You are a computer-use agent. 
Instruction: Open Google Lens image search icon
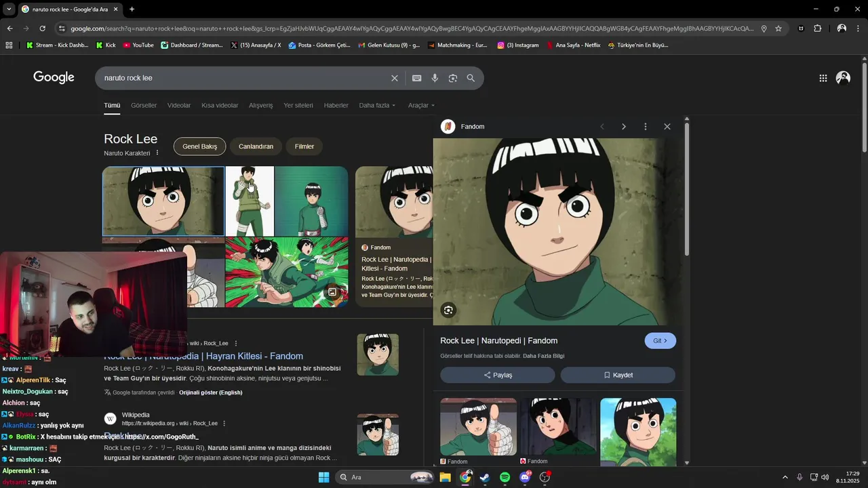[x=453, y=78]
